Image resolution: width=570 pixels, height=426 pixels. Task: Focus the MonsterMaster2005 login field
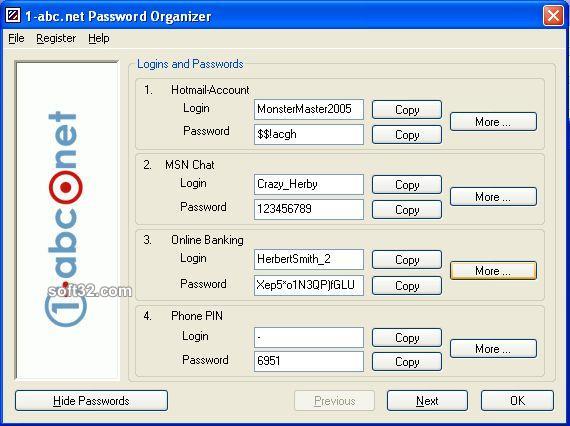(x=309, y=109)
